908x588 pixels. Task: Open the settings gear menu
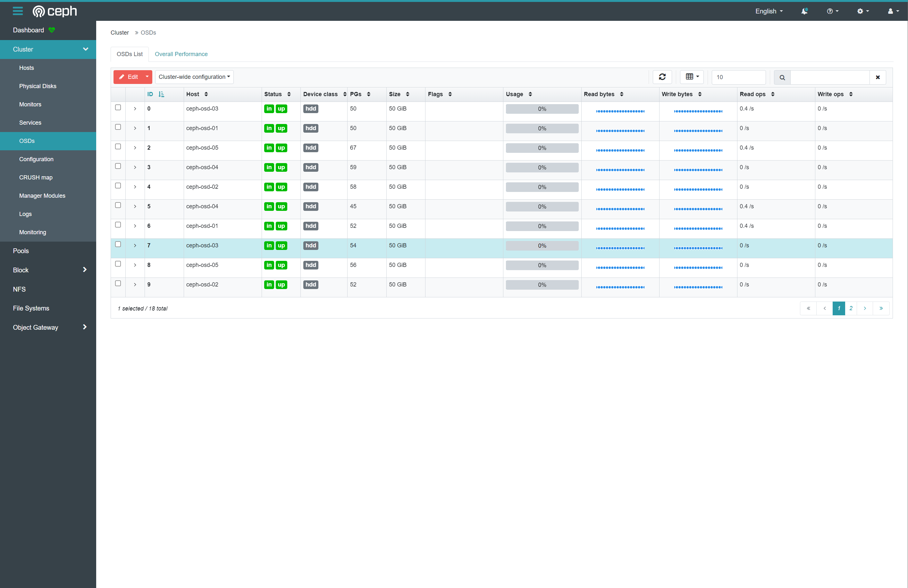pyautogui.click(x=862, y=11)
